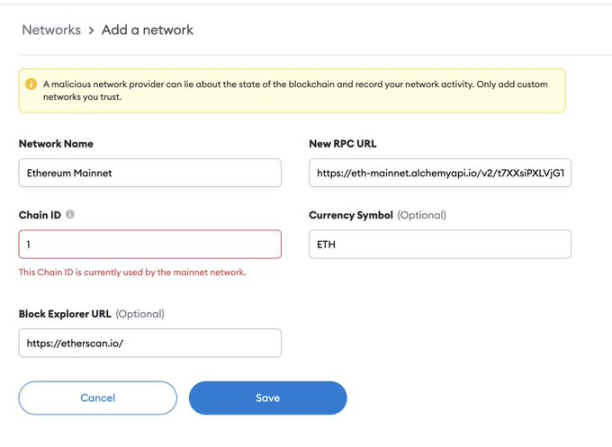Screen dimensions: 612x447
Task: Click the Chain ID info tooltip icon
Action: coord(70,214)
